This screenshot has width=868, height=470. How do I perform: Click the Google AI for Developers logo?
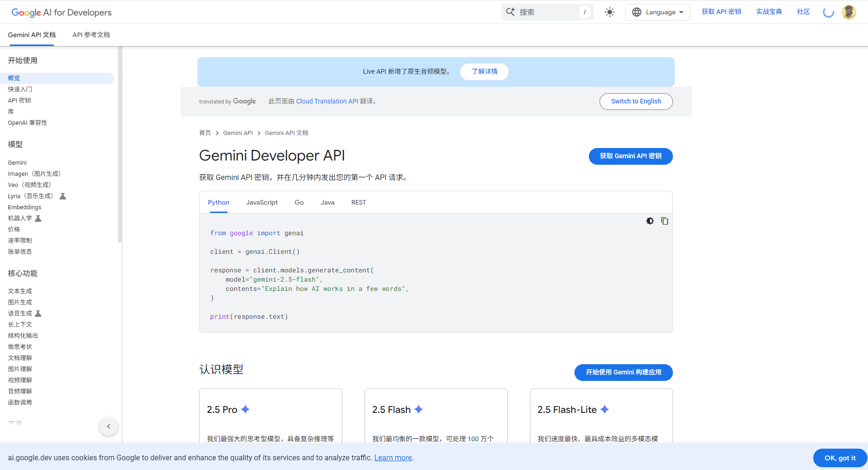61,13
